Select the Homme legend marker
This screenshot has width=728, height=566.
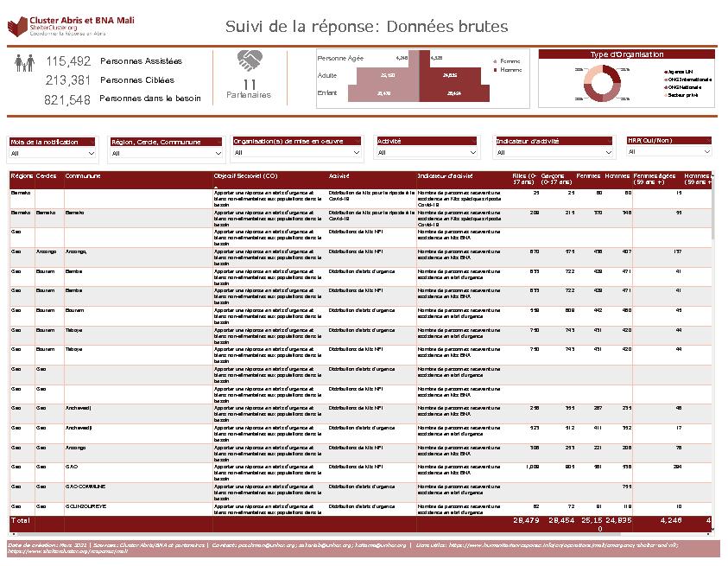[495, 69]
